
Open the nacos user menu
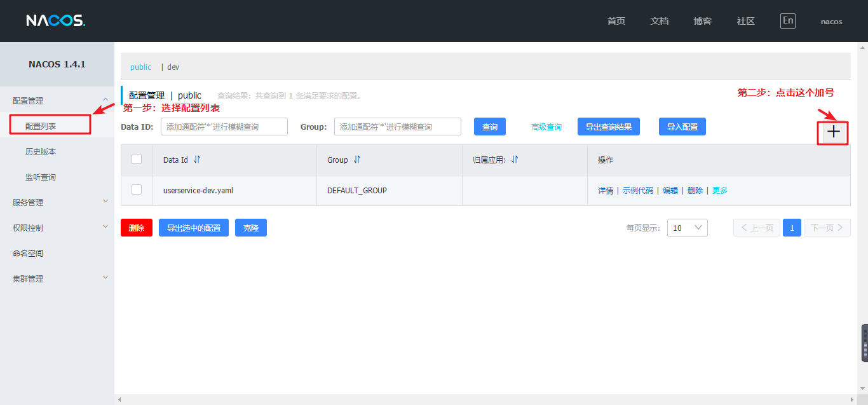coord(831,21)
